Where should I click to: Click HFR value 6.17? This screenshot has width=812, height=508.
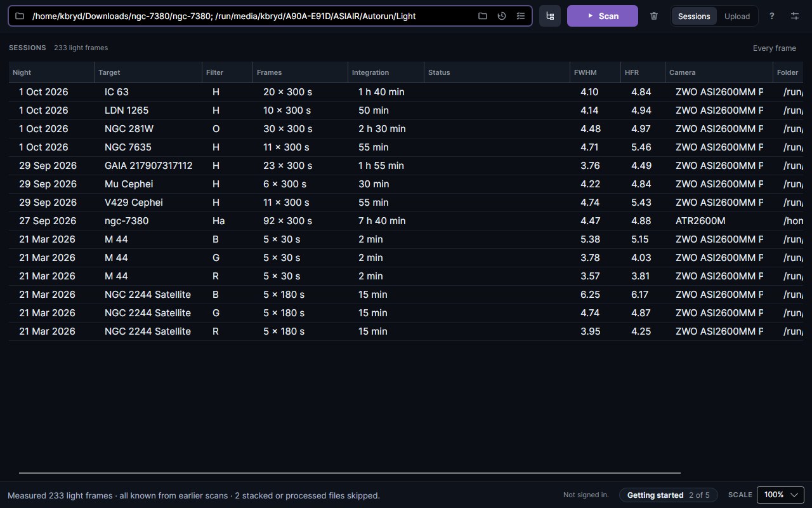click(x=641, y=295)
